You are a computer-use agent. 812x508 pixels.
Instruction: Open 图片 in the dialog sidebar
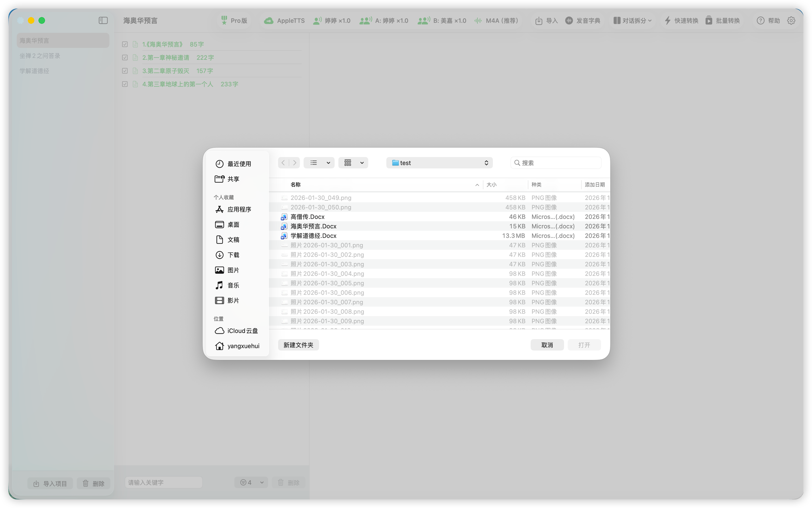click(227, 270)
